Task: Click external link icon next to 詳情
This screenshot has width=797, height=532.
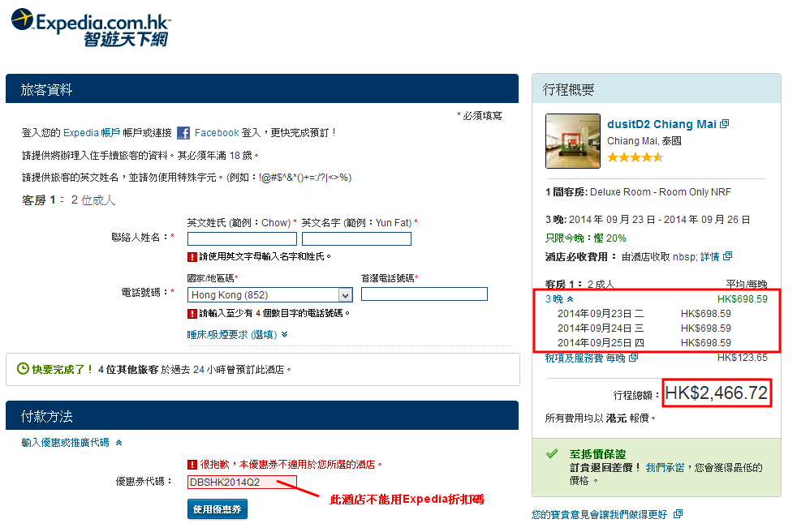Action: [x=727, y=256]
